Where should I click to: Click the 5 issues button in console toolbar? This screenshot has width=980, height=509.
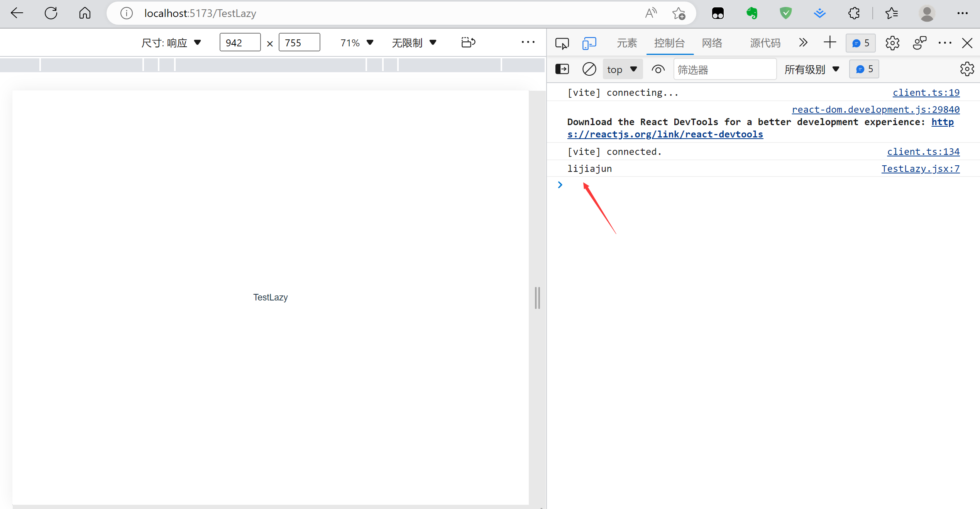pos(864,69)
